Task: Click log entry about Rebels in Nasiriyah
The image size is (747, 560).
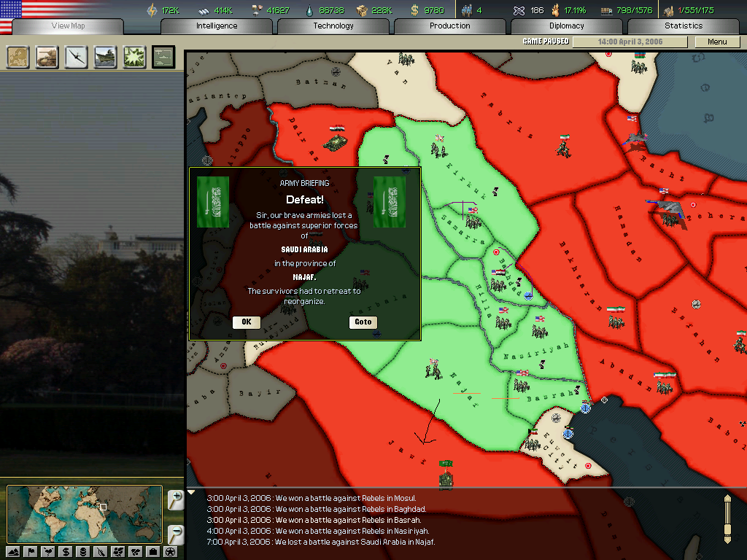Action: point(318,531)
